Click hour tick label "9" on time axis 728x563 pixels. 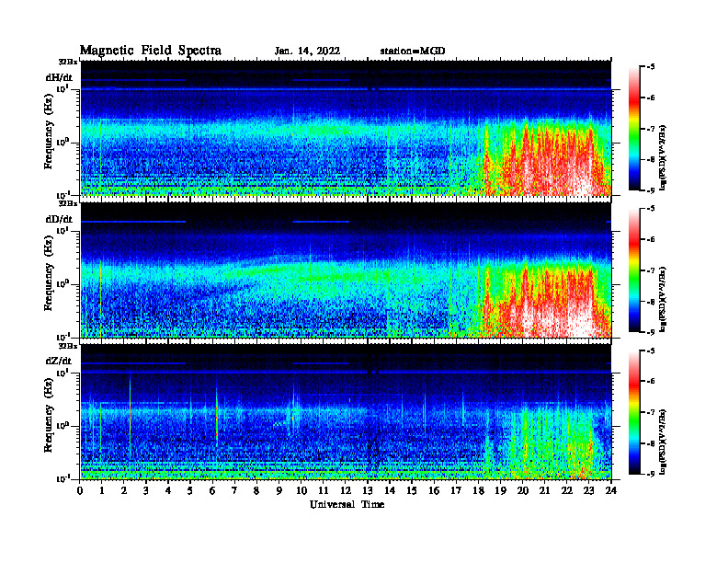[x=279, y=491]
